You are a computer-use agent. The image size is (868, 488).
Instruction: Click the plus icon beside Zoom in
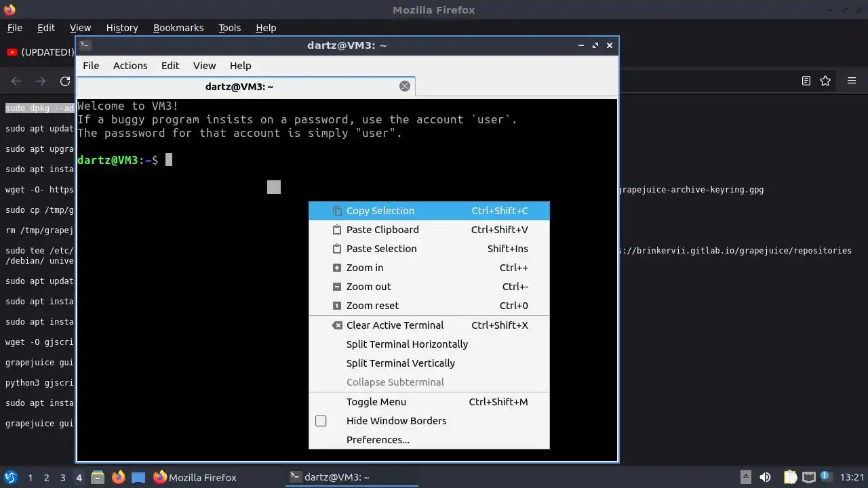click(x=337, y=268)
